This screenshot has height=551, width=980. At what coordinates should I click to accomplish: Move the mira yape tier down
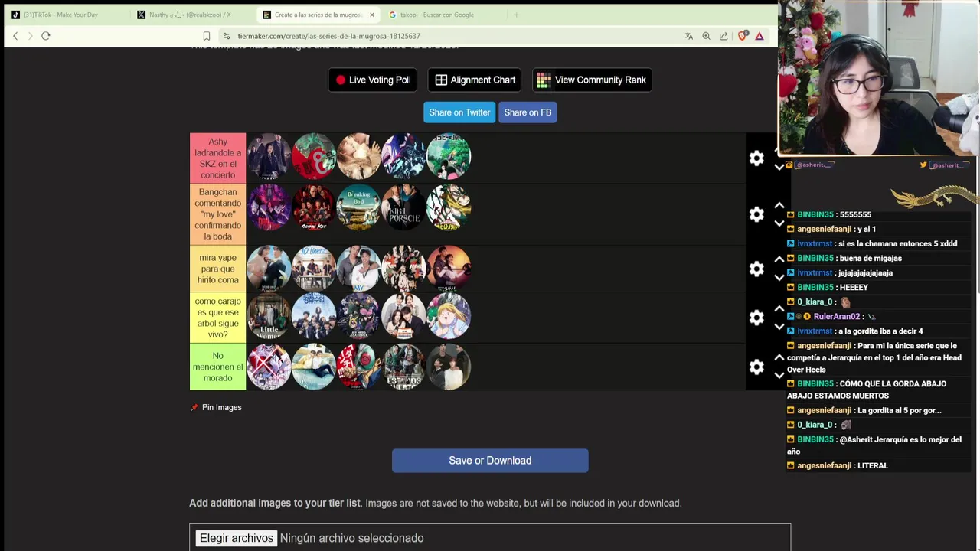pos(779,278)
